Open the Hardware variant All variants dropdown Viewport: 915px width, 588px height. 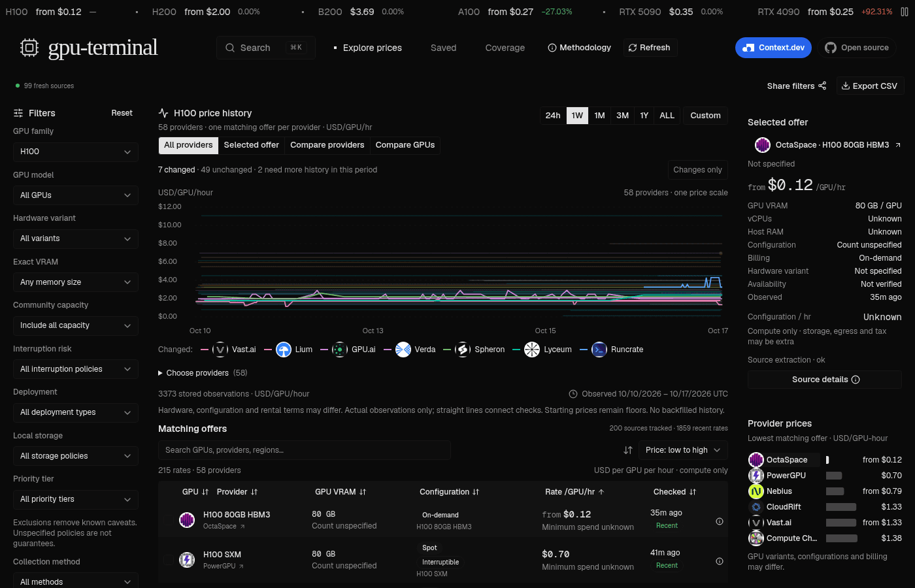pos(76,238)
